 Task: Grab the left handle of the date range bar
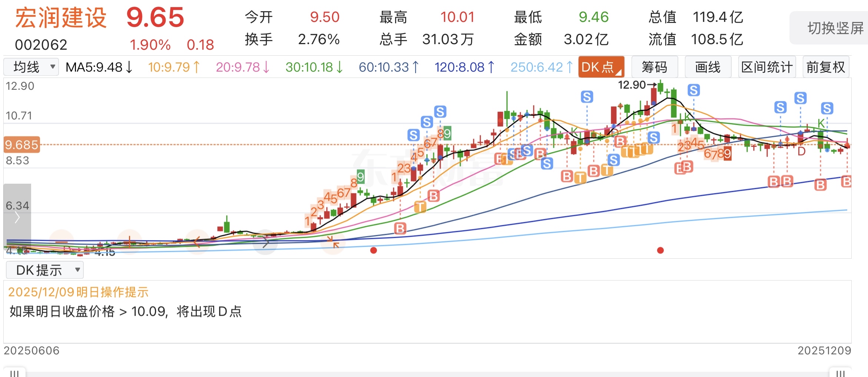(14, 373)
